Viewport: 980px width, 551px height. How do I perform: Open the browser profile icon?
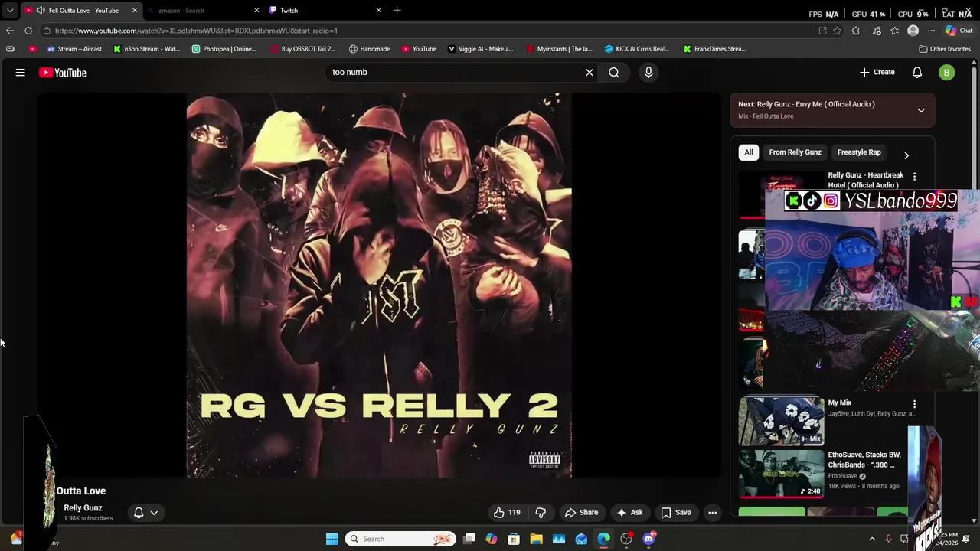tap(913, 31)
